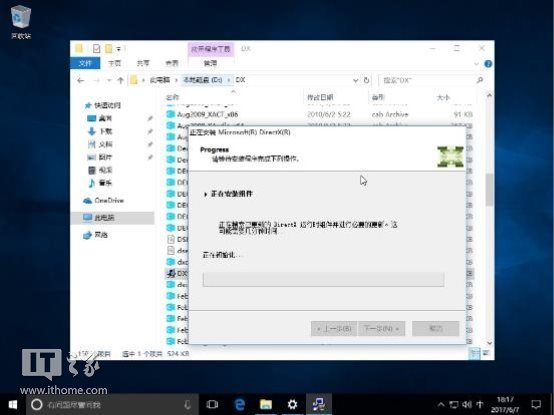Click the pin icon beside 下载
The width and height of the screenshot is (554, 415).
coord(150,131)
